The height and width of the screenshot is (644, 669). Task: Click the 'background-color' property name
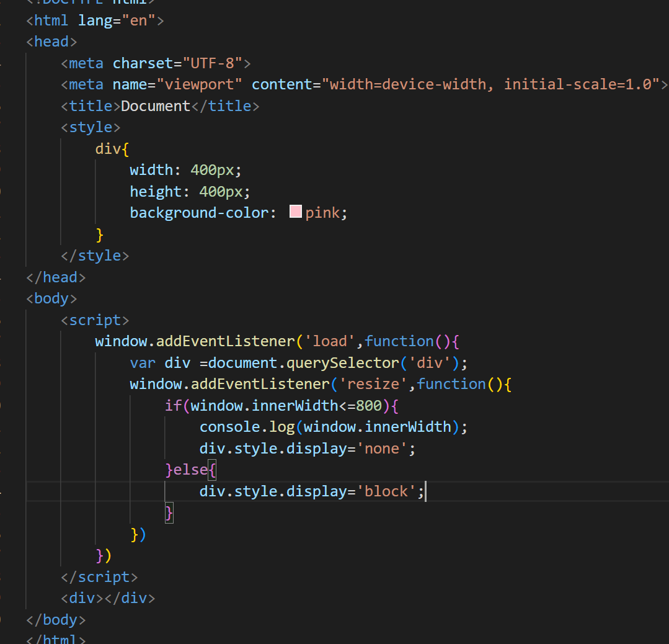[x=199, y=213]
